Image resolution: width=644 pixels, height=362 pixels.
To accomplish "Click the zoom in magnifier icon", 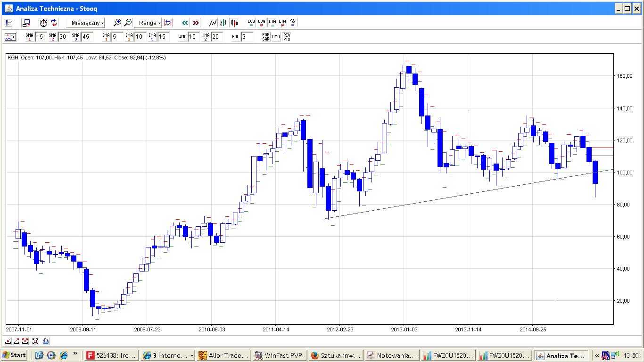I will pyautogui.click(x=117, y=23).
